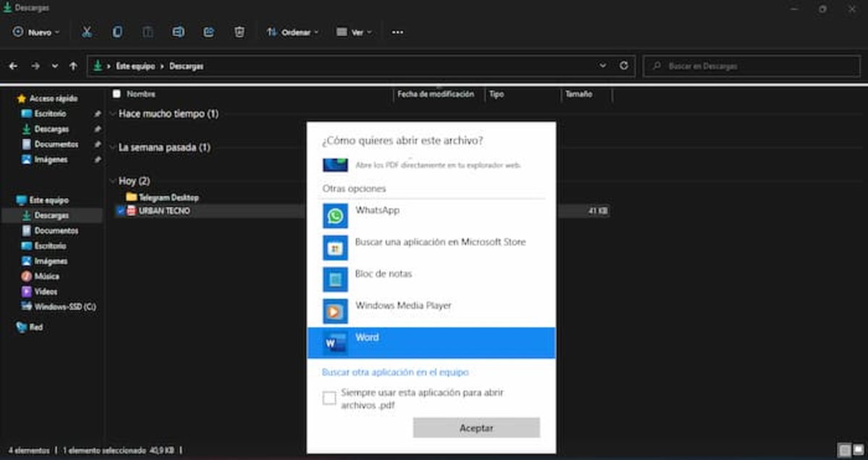Viewport: 868px width, 460px height.
Task: Click the Rename icon in toolbar
Action: (x=179, y=32)
